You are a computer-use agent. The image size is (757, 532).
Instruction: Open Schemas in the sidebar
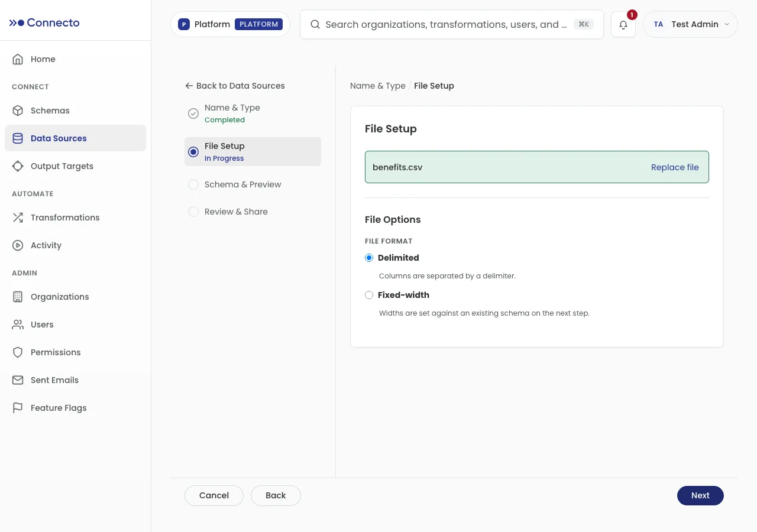pyautogui.click(x=75, y=111)
